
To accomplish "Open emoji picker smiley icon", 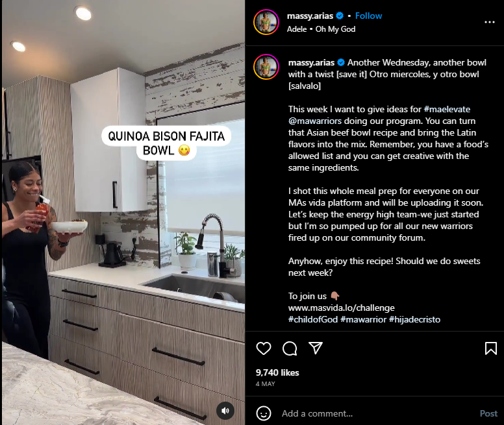I will pyautogui.click(x=264, y=413).
